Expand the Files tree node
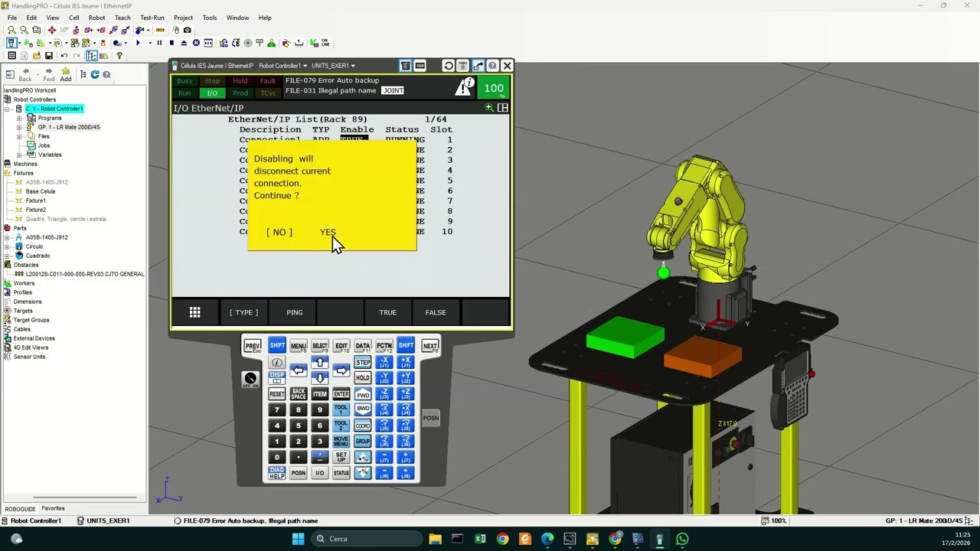Image resolution: width=980 pixels, height=551 pixels. click(x=19, y=136)
